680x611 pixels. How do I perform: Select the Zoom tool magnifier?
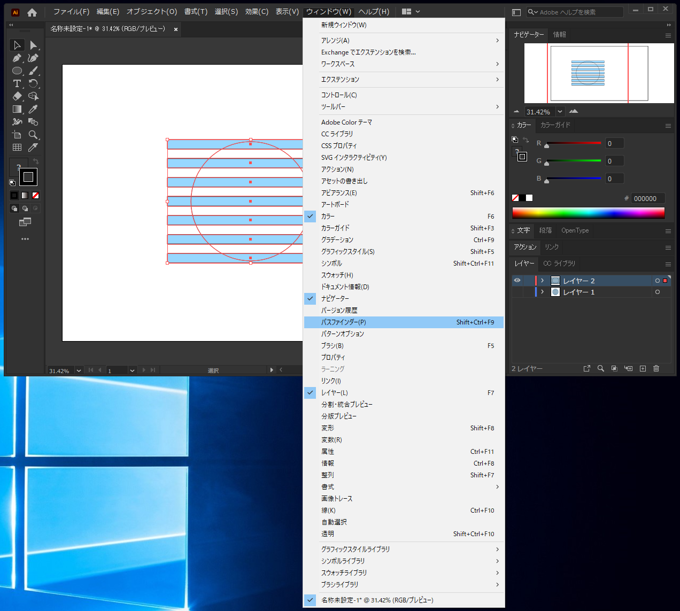(x=33, y=134)
